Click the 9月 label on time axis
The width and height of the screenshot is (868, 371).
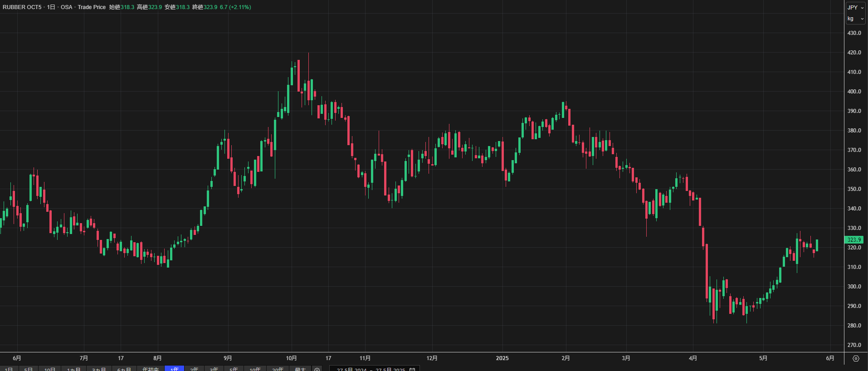point(228,358)
